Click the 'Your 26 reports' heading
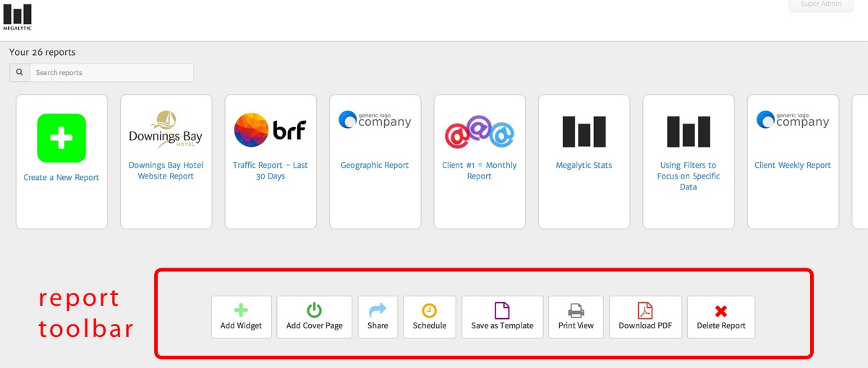Screen dimensions: 868x368 tap(42, 52)
